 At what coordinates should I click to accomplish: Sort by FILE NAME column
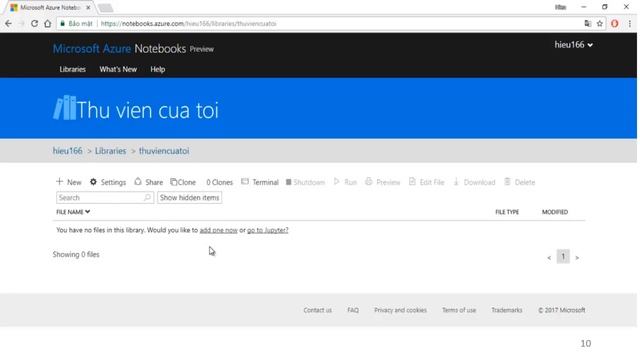(x=73, y=212)
